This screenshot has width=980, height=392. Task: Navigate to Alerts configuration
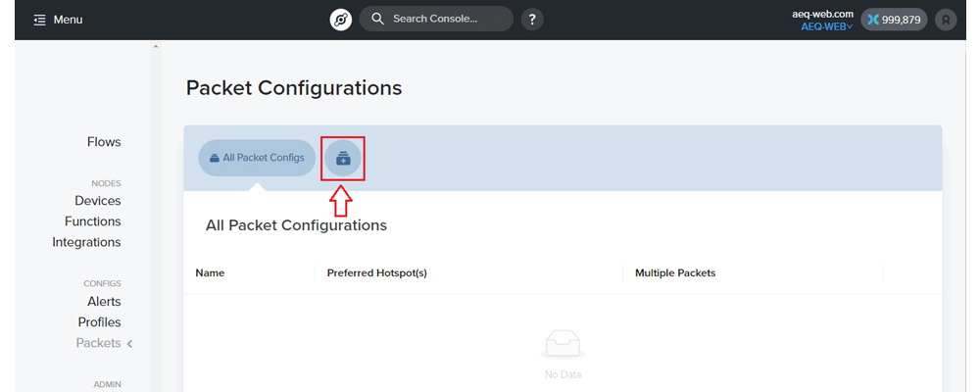coord(104,301)
